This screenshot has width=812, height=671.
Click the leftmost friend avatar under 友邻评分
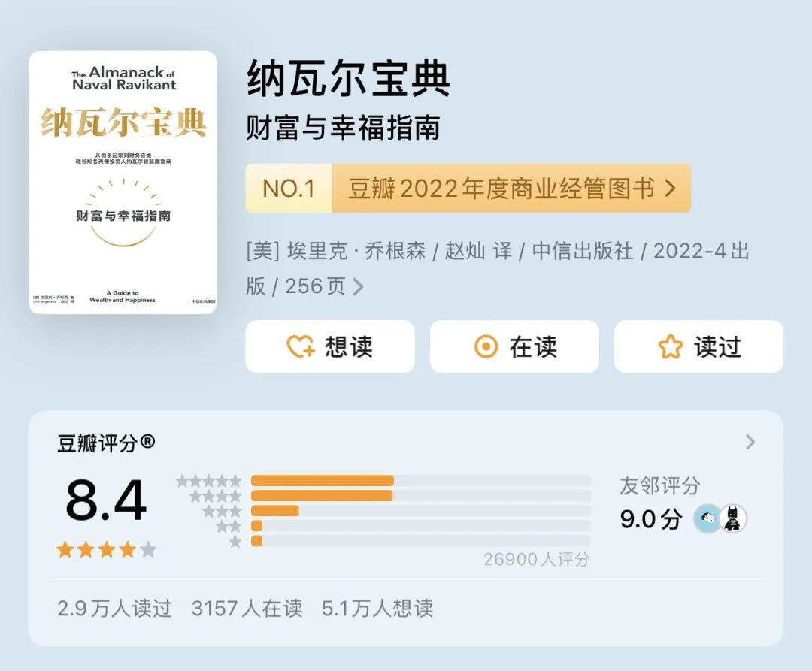pyautogui.click(x=705, y=518)
